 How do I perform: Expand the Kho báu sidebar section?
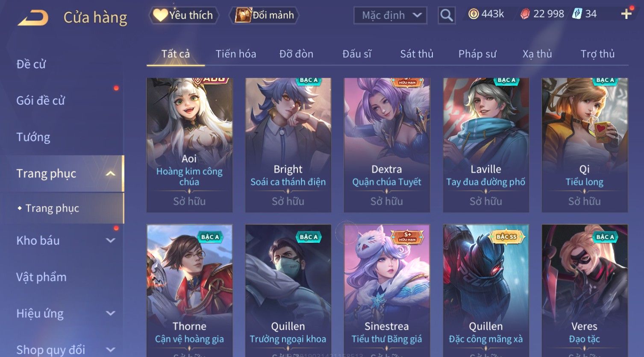[x=110, y=240]
